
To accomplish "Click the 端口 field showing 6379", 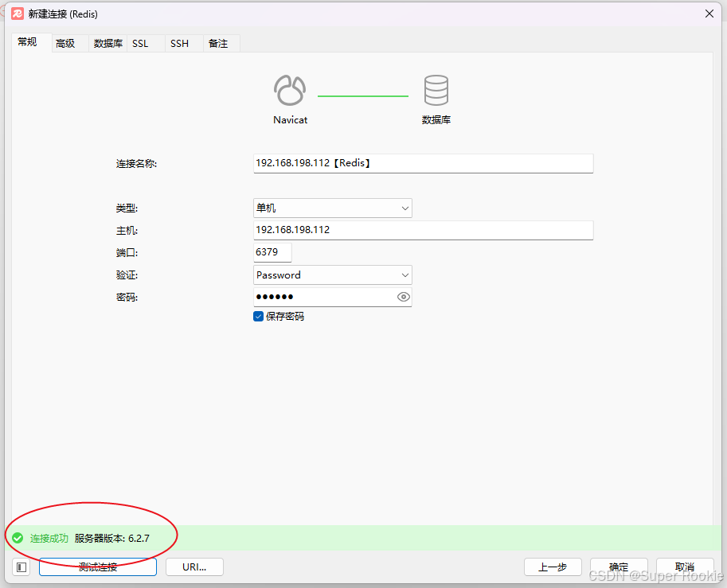I will pos(272,252).
